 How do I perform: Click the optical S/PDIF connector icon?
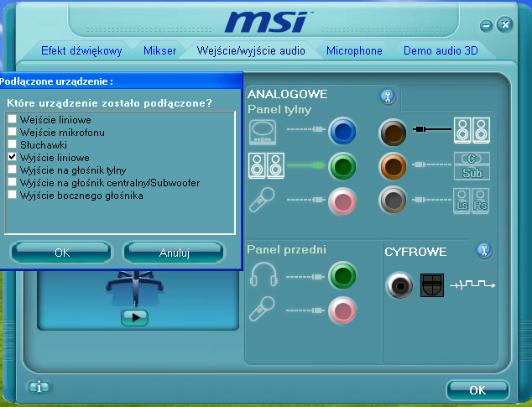pyautogui.click(x=432, y=285)
